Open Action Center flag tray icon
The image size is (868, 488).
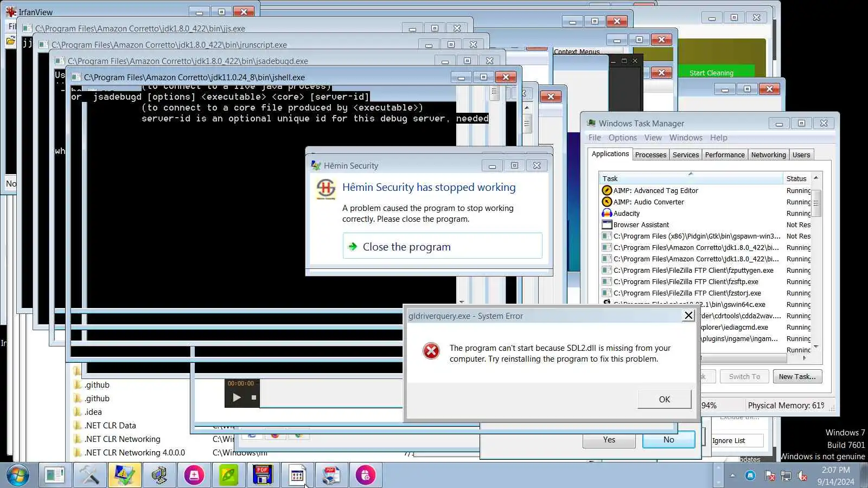[x=769, y=476]
